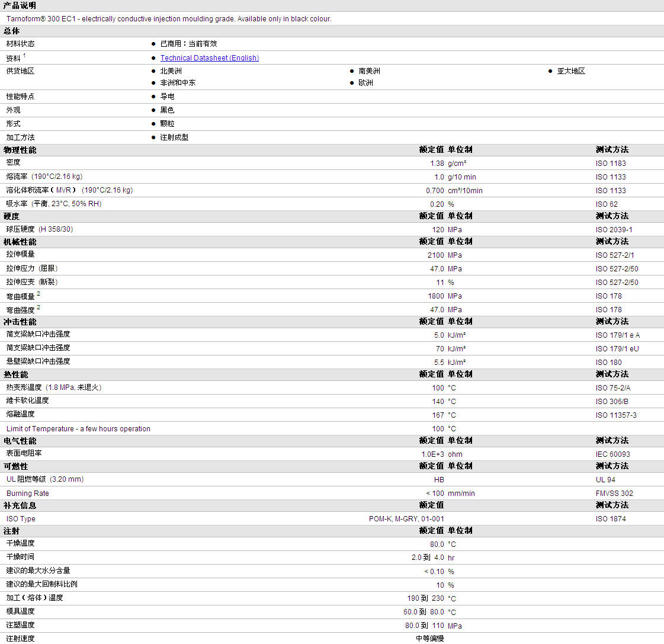This screenshot has height=644, width=664.
Task: Select the 机械性能 section header
Action: [x=20, y=242]
